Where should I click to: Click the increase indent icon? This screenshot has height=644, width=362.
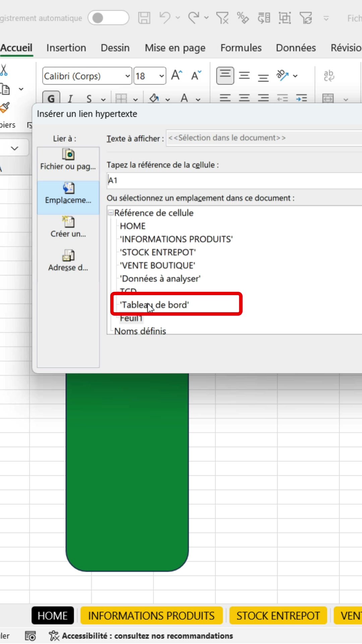click(x=301, y=98)
